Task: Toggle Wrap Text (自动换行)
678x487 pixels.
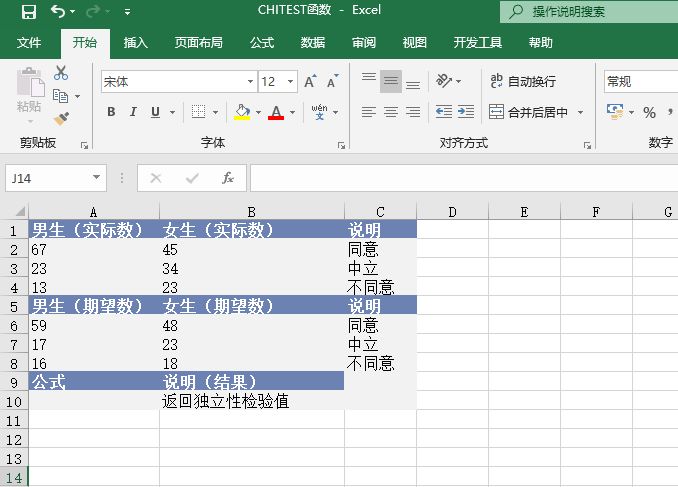Action: pyautogui.click(x=522, y=82)
